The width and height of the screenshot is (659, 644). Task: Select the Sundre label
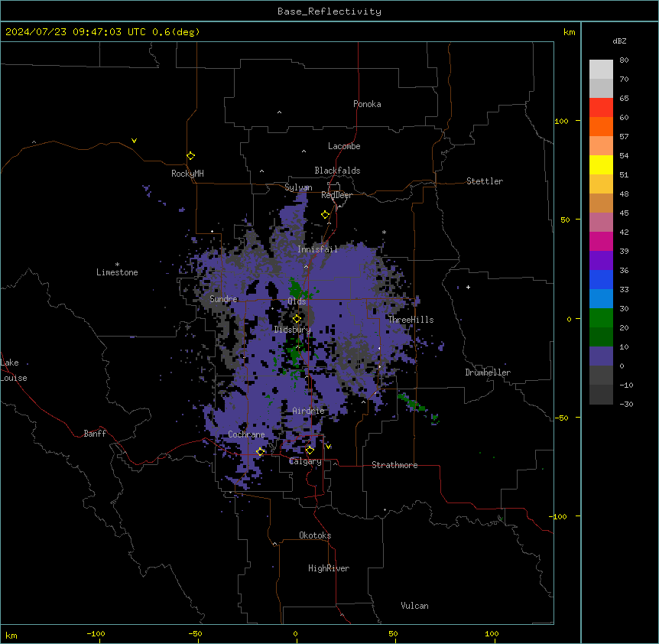(x=223, y=299)
